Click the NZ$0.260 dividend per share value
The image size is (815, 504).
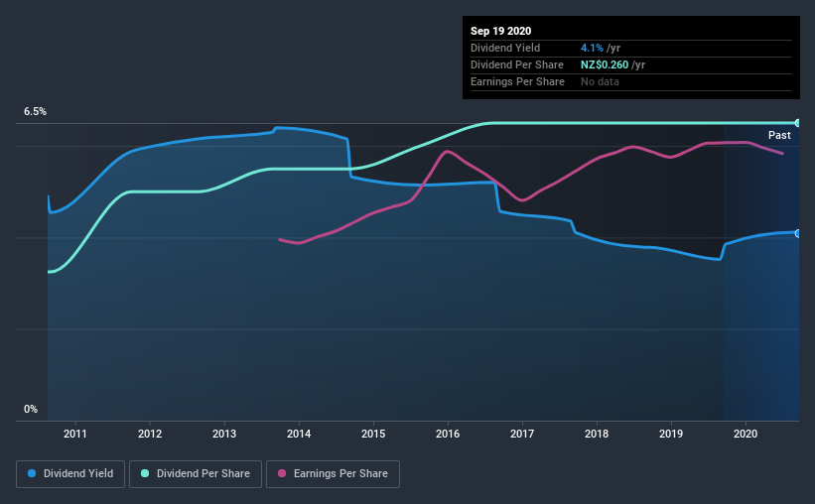tap(605, 64)
